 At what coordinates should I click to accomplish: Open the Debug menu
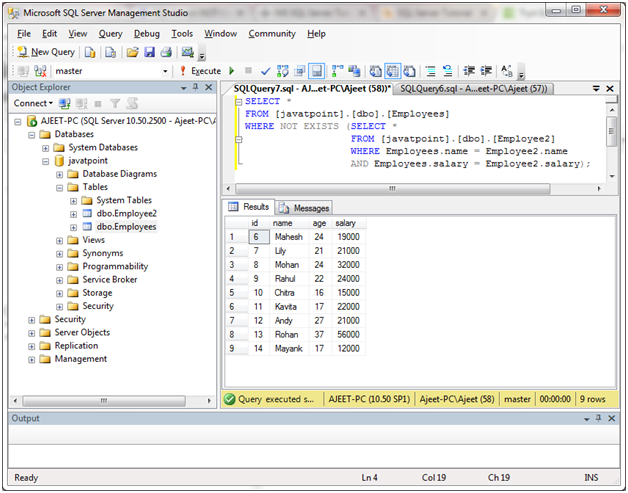147,34
